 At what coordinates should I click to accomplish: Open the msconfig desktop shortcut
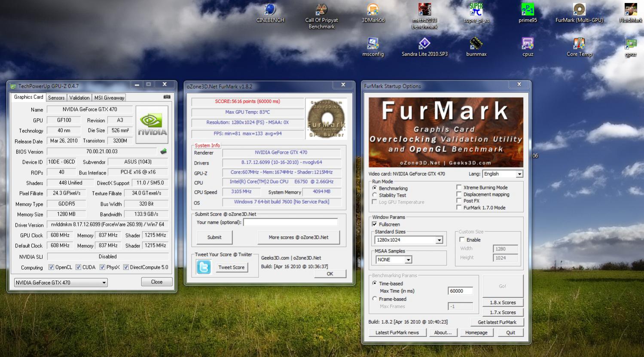coord(373,47)
